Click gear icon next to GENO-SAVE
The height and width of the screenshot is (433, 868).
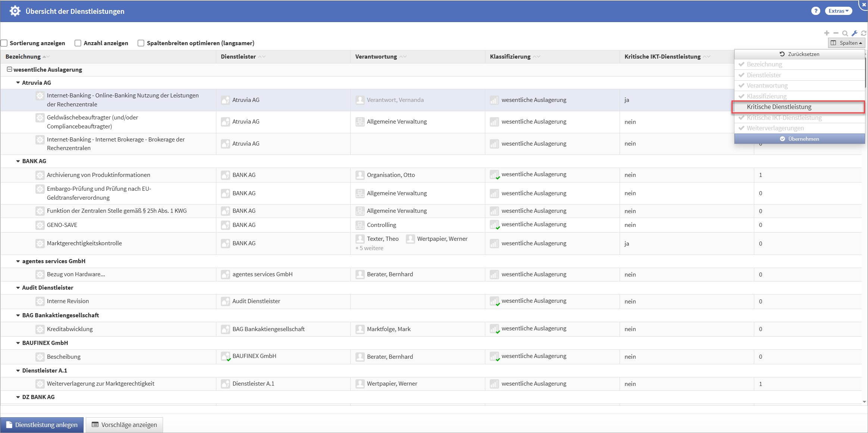click(40, 225)
